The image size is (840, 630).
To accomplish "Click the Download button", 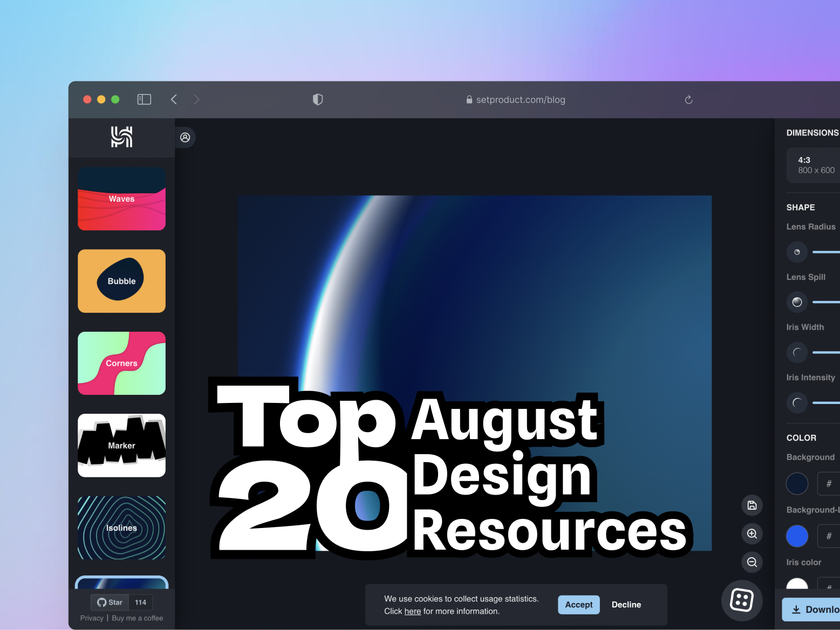I will 812,610.
